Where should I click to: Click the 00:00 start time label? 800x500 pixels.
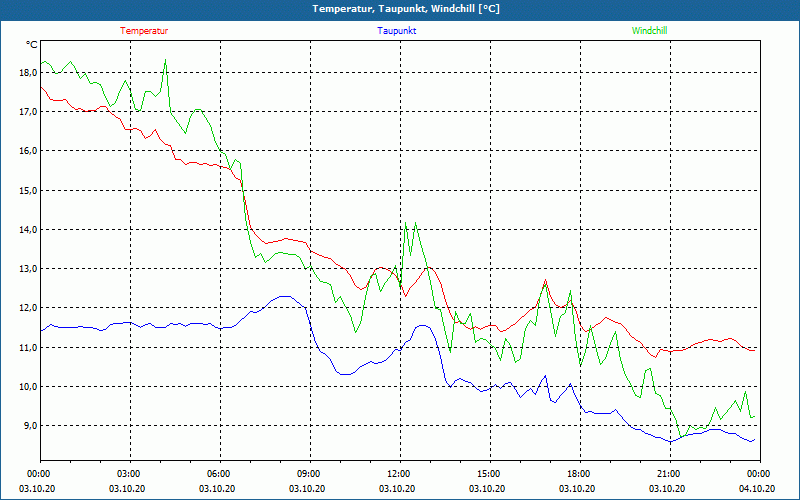40,473
